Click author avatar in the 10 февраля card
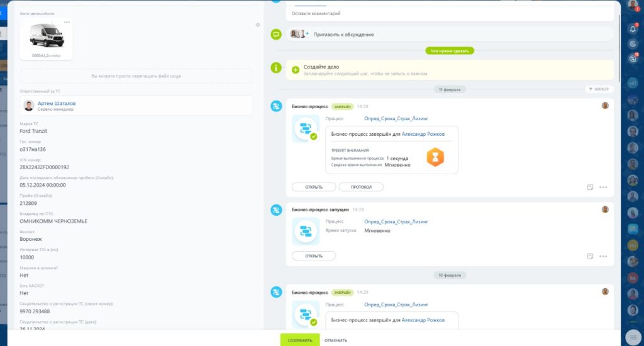This screenshot has height=346, width=644. (605, 292)
